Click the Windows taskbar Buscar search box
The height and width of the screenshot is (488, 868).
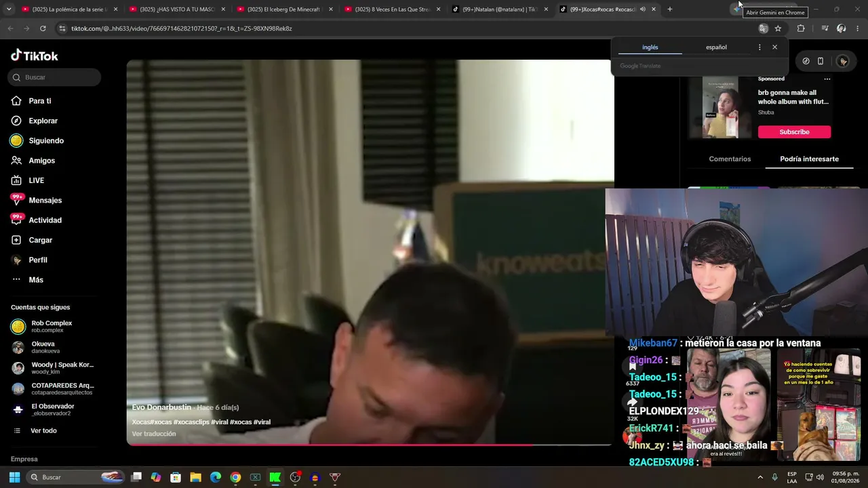click(77, 477)
